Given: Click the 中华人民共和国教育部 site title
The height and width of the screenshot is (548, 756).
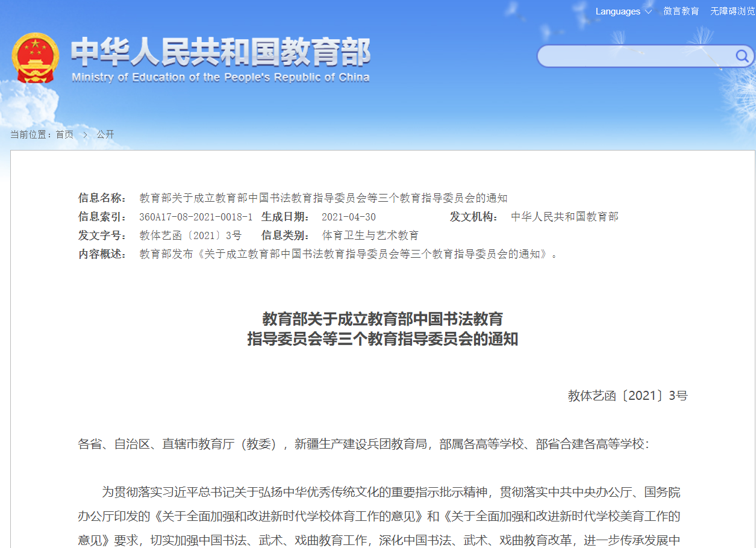Looking at the screenshot, I should click(x=220, y=52).
